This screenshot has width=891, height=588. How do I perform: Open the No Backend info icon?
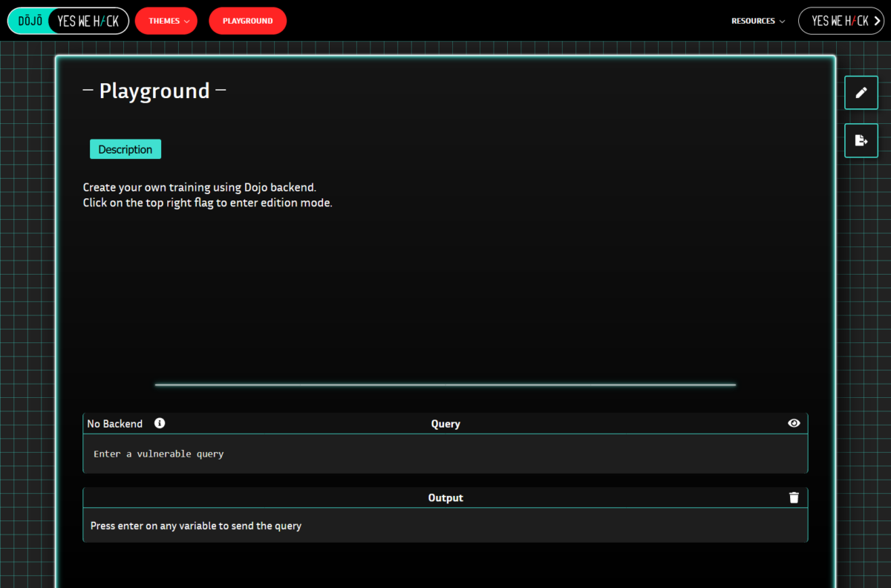pos(160,423)
